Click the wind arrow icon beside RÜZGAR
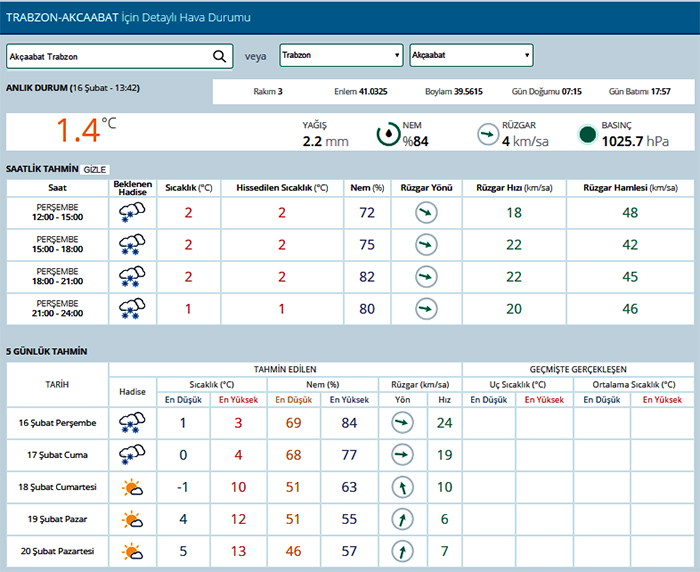The width and height of the screenshot is (700, 572). click(x=487, y=134)
